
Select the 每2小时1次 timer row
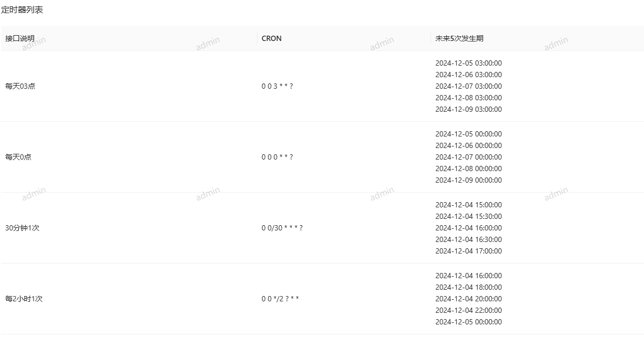click(322, 299)
